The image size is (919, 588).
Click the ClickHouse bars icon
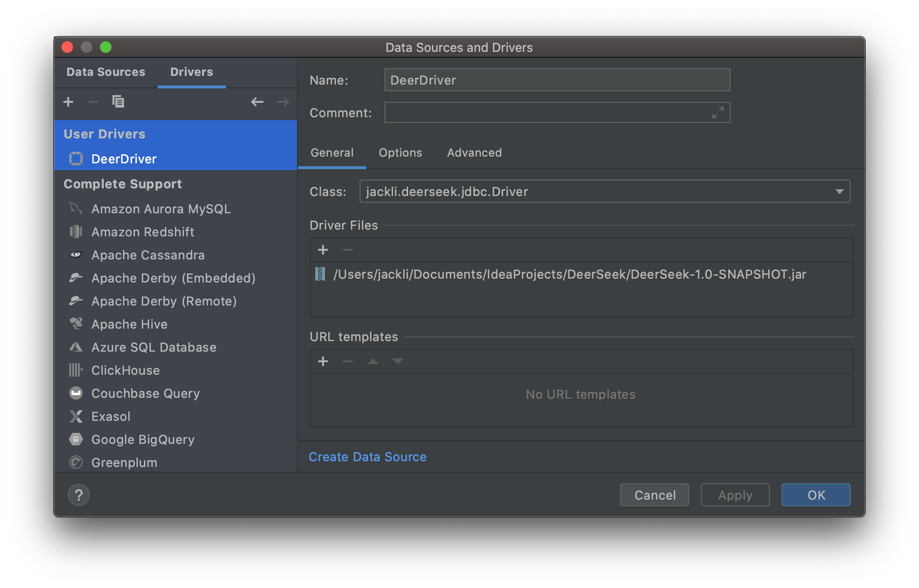tap(76, 370)
